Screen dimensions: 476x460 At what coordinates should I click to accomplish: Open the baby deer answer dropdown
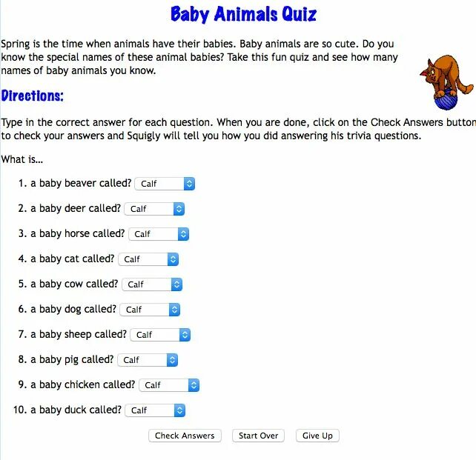(x=153, y=209)
